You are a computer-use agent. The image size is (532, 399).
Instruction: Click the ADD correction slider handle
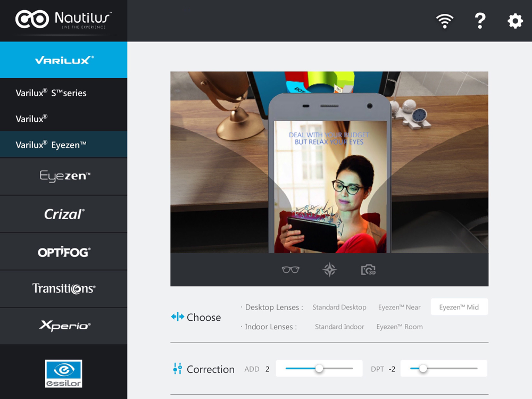319,368
